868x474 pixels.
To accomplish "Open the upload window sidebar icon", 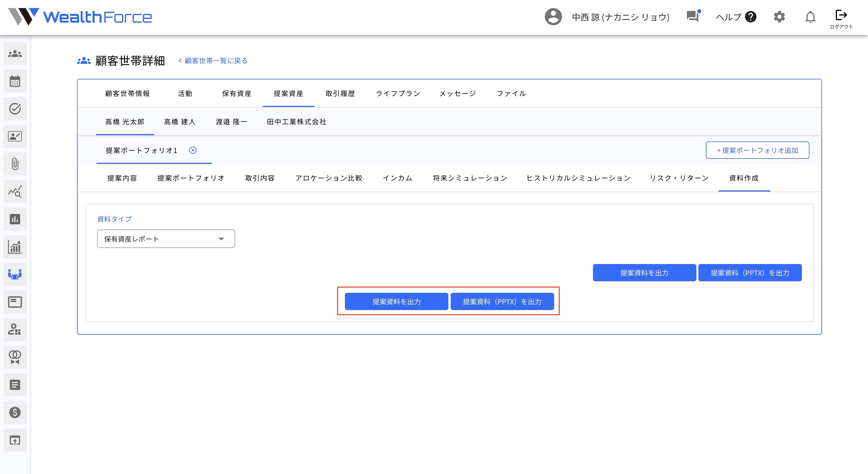I will (15, 440).
